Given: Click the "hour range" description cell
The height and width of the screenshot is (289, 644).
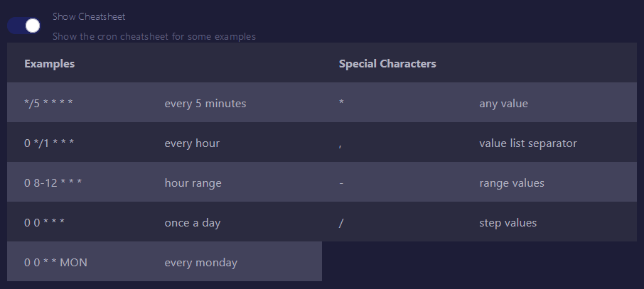Looking at the screenshot, I should tap(193, 183).
